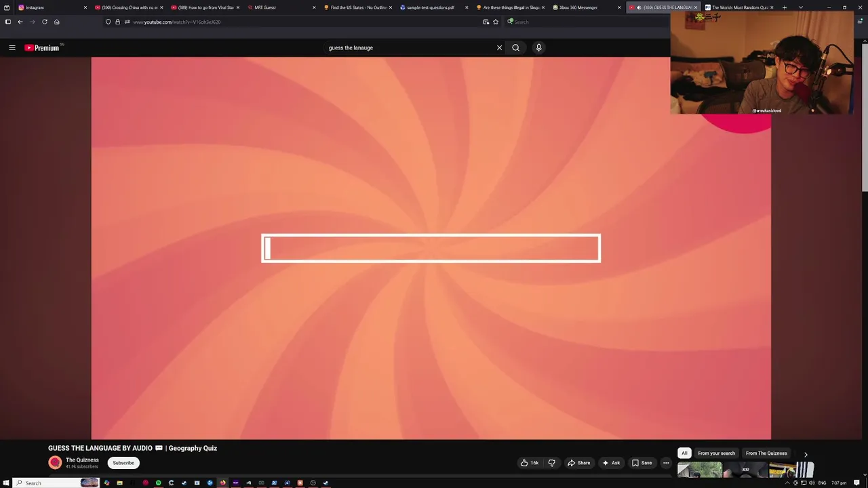Open The Quizness channel avatar
868x488 pixels.
55,463
